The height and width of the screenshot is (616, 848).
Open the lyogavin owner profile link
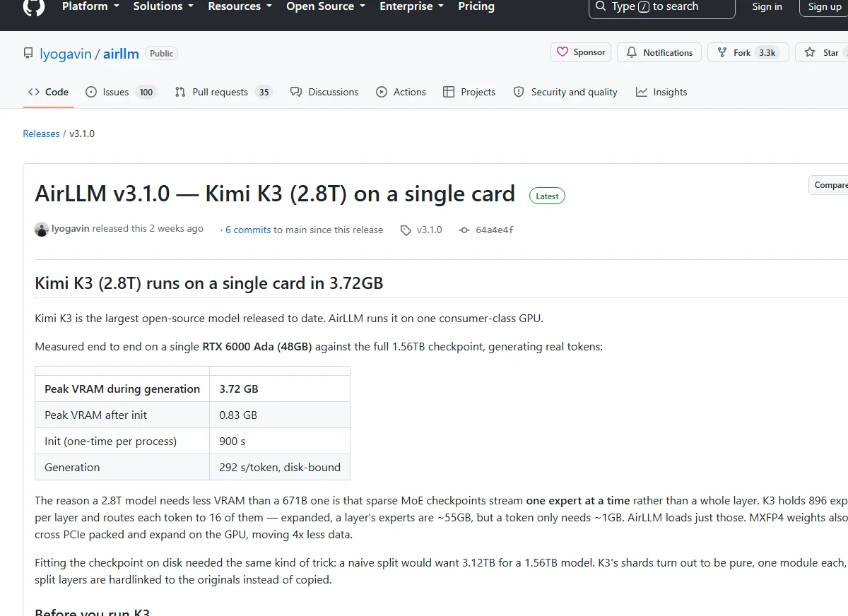coord(65,54)
